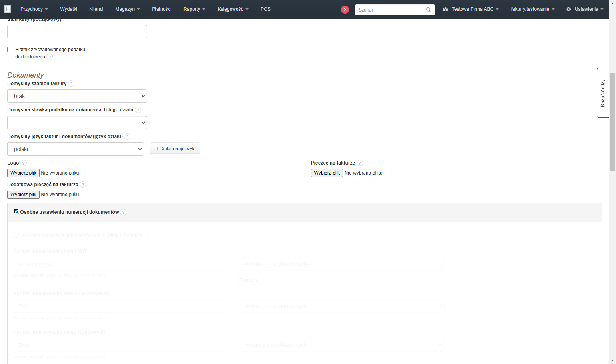Open language dropdown showing polski
The height and width of the screenshot is (364, 616).
tap(76, 149)
